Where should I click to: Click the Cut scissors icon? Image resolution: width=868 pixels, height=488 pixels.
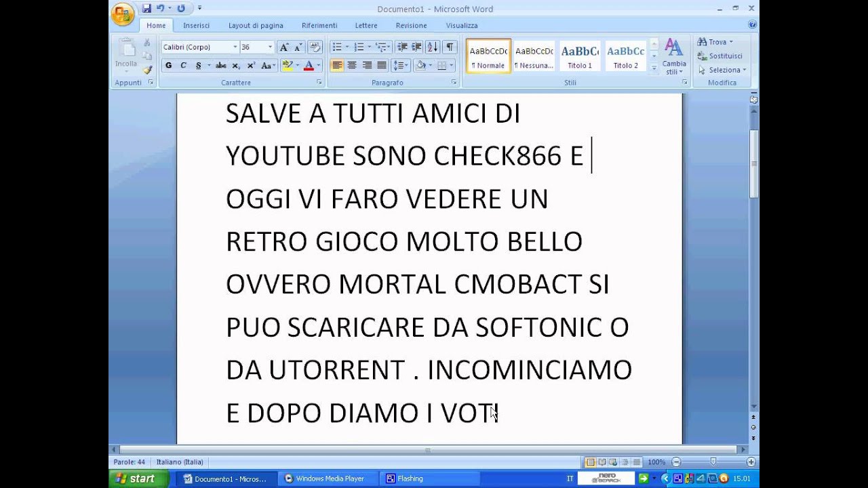[147, 43]
